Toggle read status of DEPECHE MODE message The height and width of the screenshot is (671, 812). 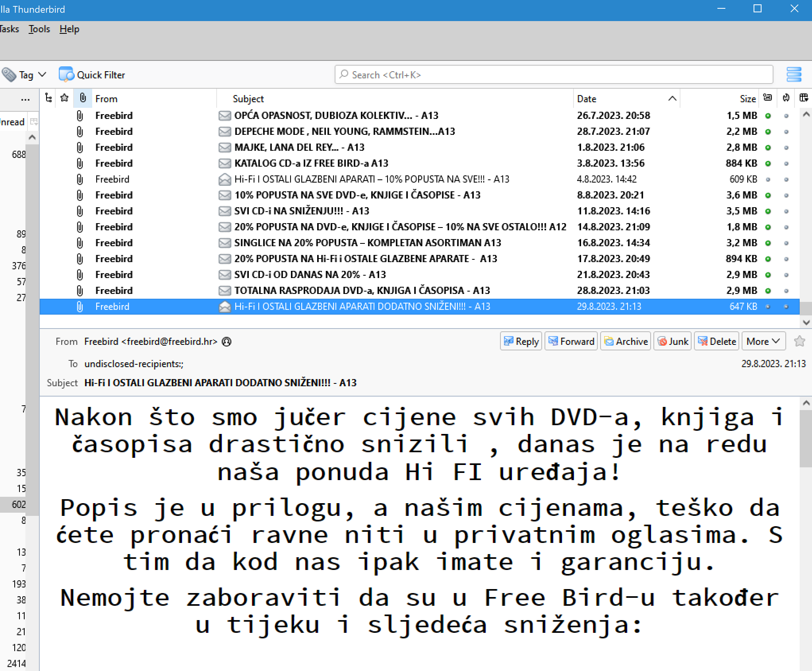click(x=768, y=132)
